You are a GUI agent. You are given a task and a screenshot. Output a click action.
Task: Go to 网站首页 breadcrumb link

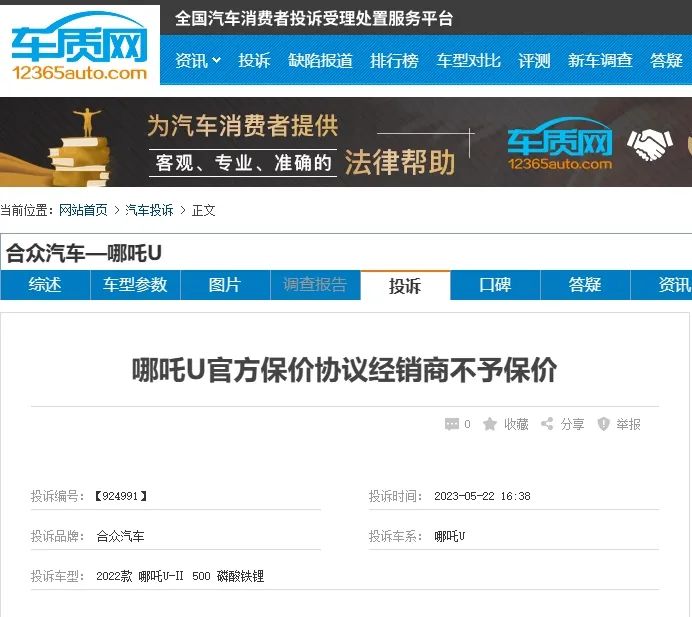coord(83,210)
